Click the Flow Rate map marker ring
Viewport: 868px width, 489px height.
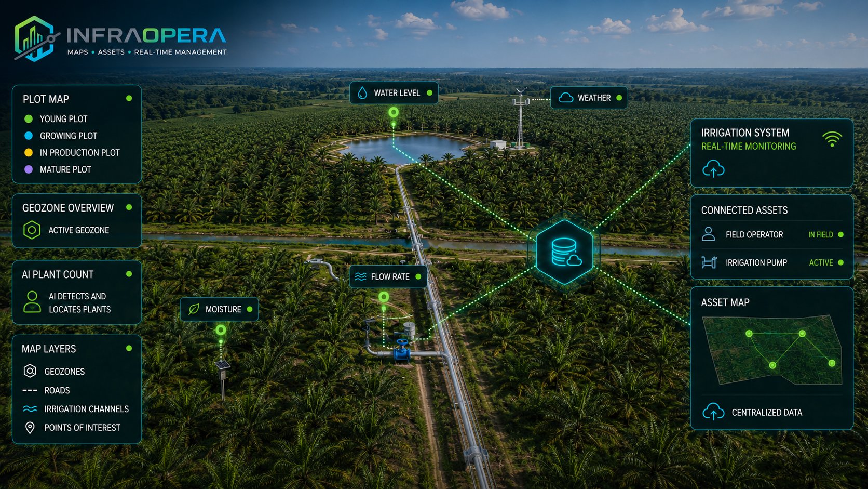[x=384, y=297]
